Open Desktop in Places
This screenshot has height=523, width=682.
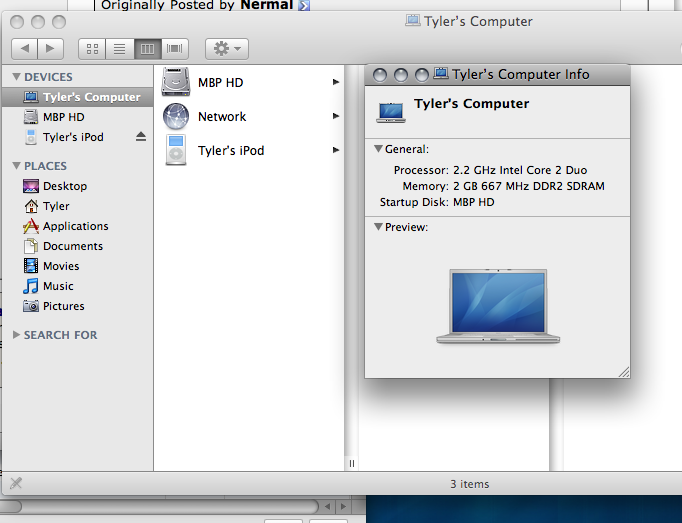point(77,186)
